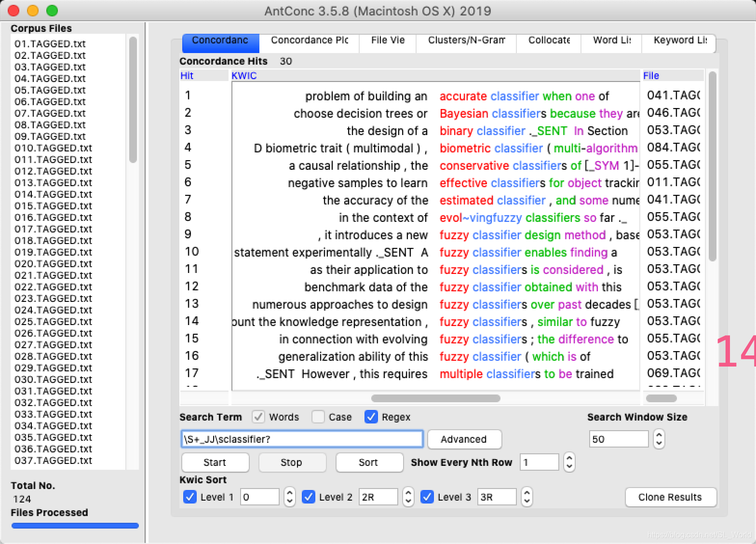Toggle the Words checkbox
756x544 pixels.
click(258, 417)
